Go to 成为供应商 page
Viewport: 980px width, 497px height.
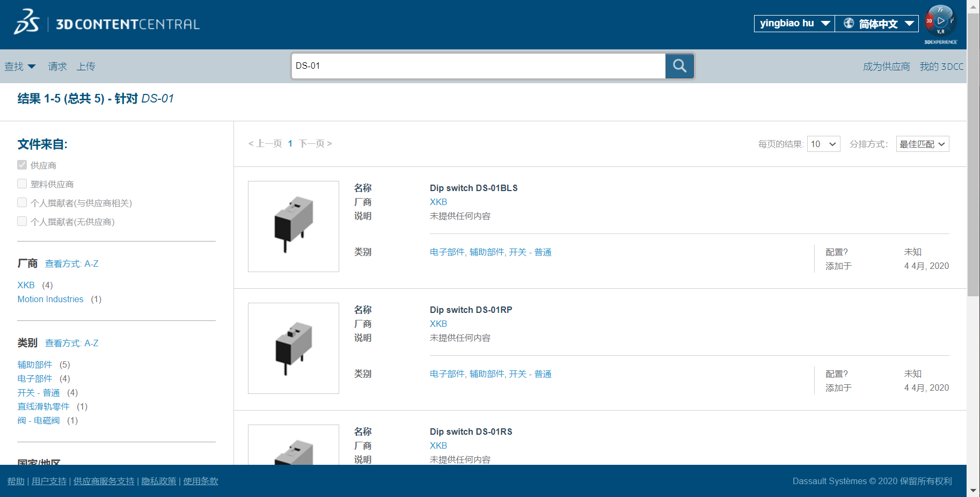click(887, 67)
